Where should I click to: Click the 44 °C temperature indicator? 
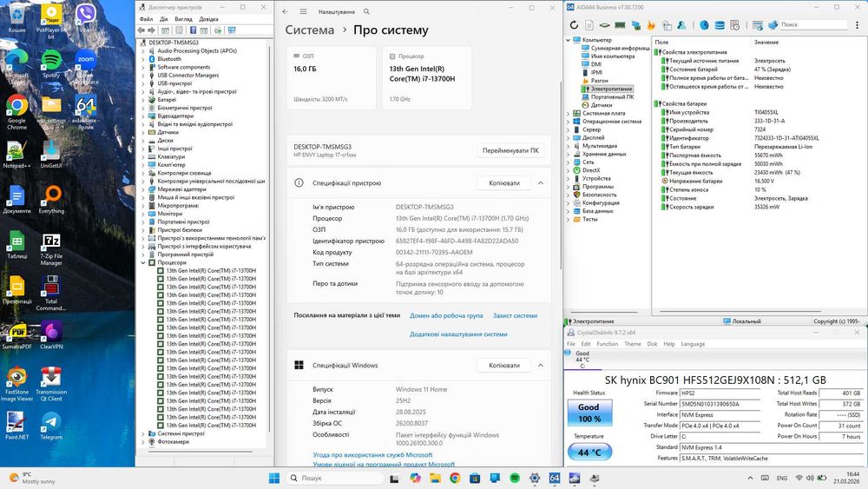pyautogui.click(x=589, y=452)
